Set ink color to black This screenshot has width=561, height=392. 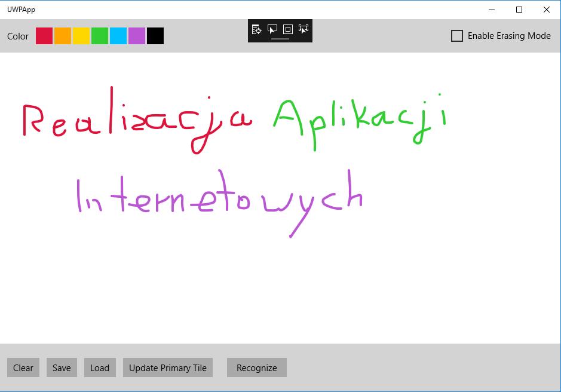[x=155, y=36]
